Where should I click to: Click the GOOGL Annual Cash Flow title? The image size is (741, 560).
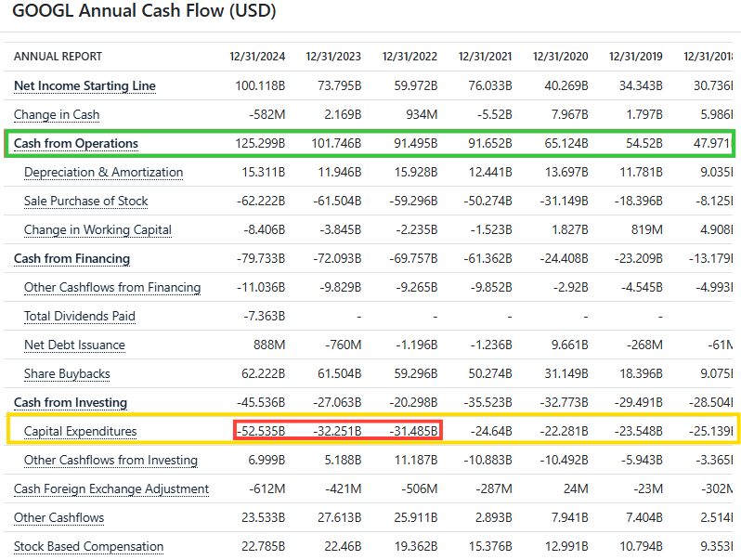pyautogui.click(x=144, y=11)
